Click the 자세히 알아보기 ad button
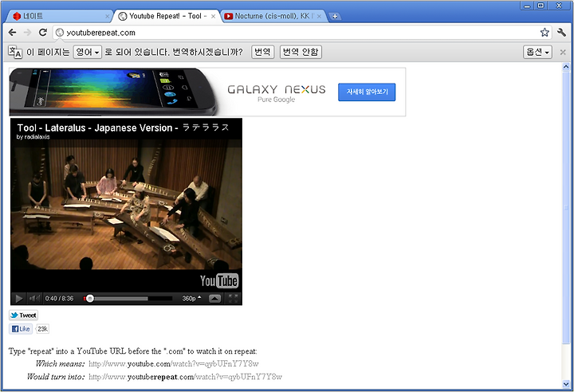574x392 pixels. [367, 92]
